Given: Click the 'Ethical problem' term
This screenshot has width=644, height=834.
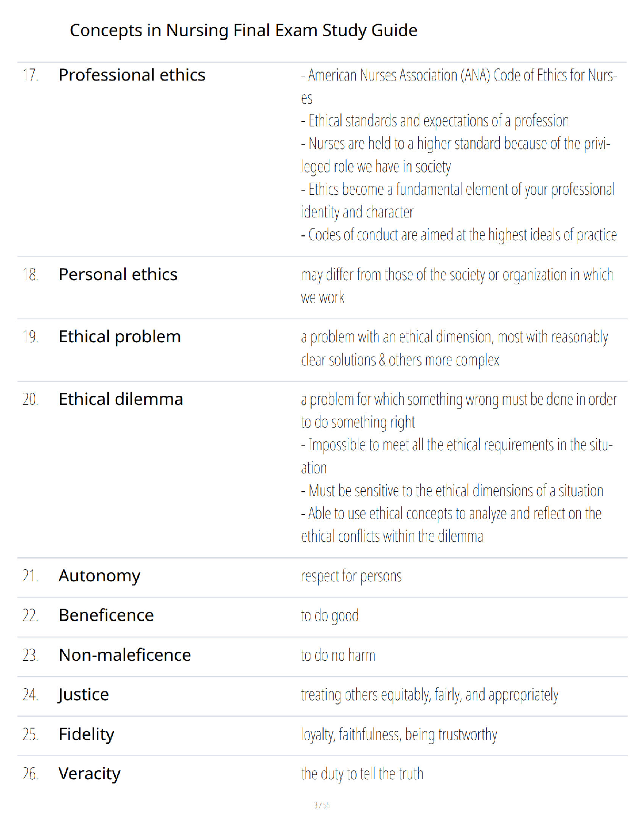Looking at the screenshot, I should (119, 337).
